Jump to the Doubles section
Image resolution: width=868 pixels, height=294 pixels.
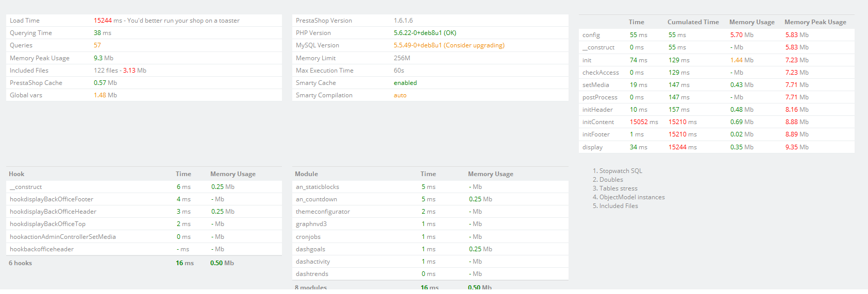point(611,180)
